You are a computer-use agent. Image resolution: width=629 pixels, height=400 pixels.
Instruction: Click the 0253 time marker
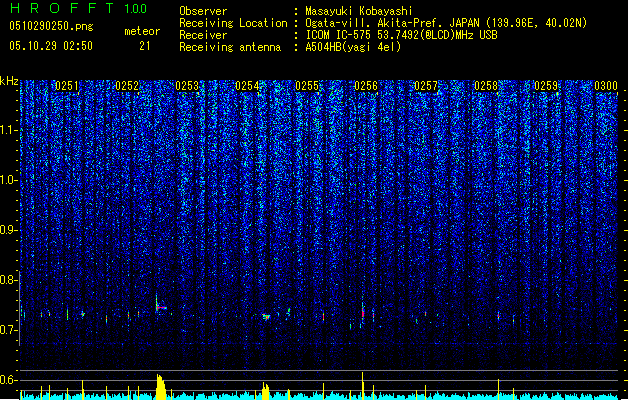[187, 86]
